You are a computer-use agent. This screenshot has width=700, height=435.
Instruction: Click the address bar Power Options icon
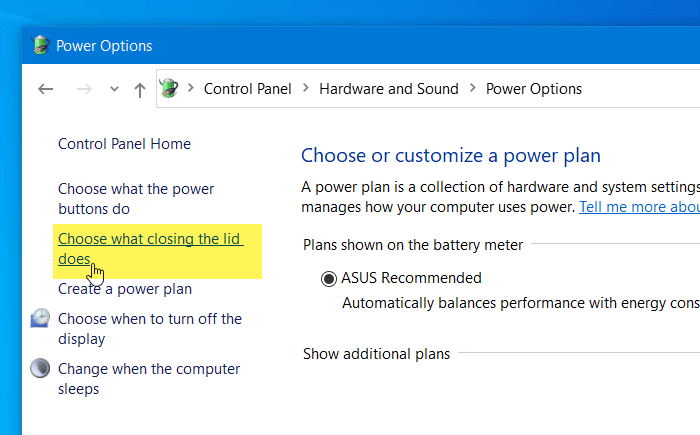(169, 89)
